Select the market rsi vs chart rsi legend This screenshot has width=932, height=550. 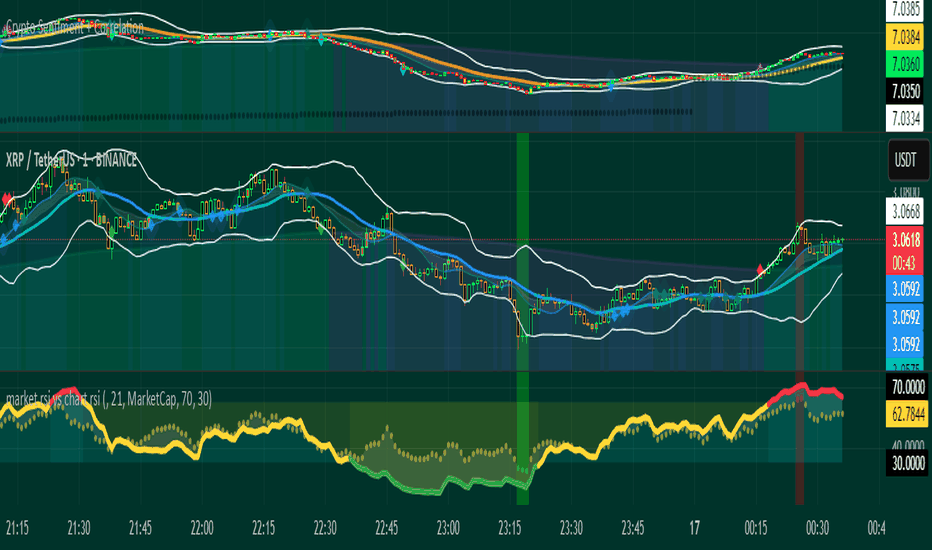pyautogui.click(x=109, y=398)
